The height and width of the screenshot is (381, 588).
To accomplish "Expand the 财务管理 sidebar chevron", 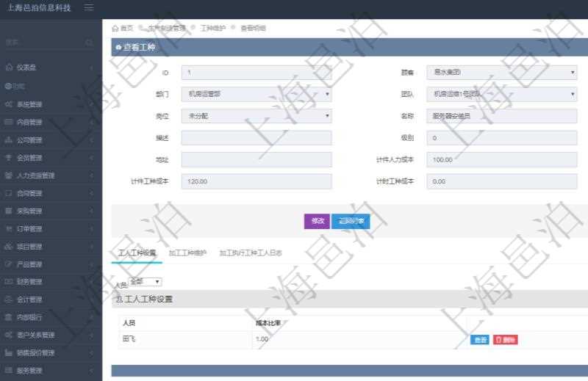I will (92, 282).
